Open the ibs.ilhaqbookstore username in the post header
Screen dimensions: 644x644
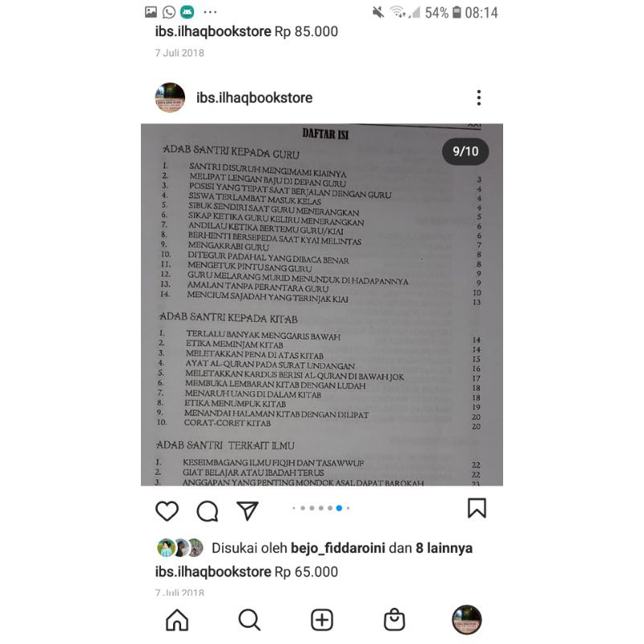pos(254,97)
